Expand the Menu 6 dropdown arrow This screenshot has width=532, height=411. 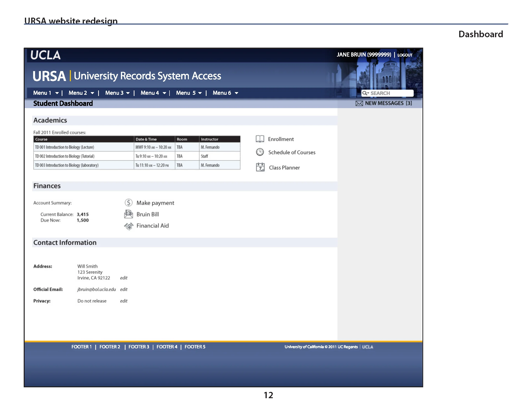click(x=236, y=93)
